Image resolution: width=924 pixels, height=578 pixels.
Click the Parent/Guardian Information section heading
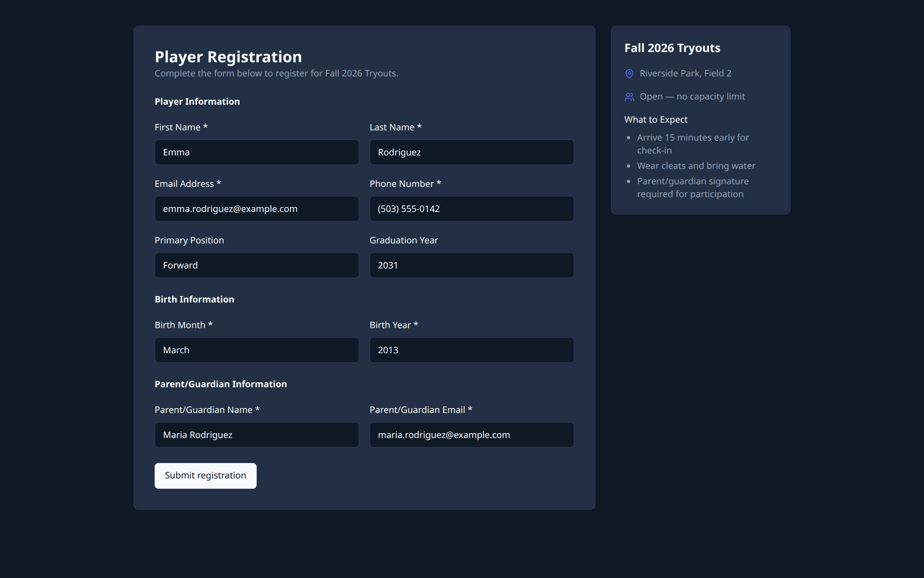[x=221, y=384]
